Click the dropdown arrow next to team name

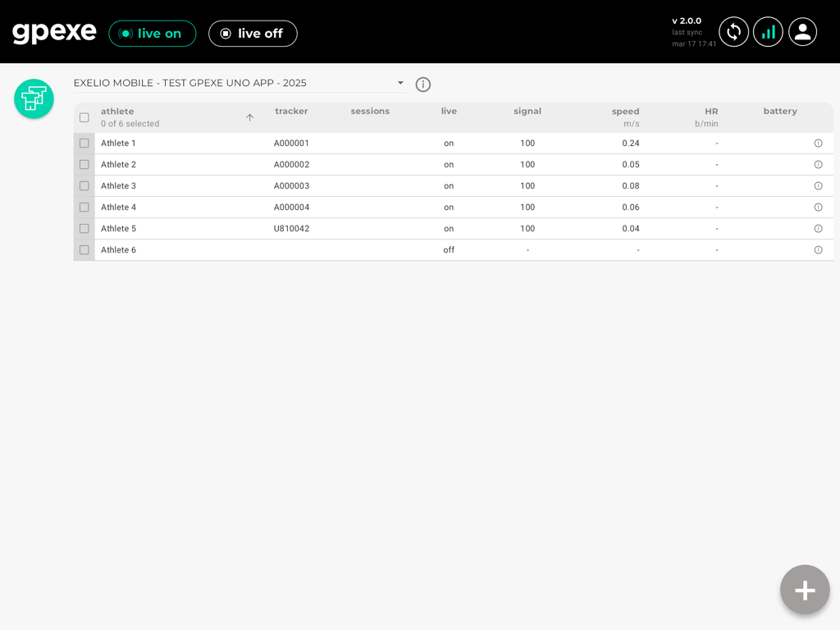(x=399, y=83)
